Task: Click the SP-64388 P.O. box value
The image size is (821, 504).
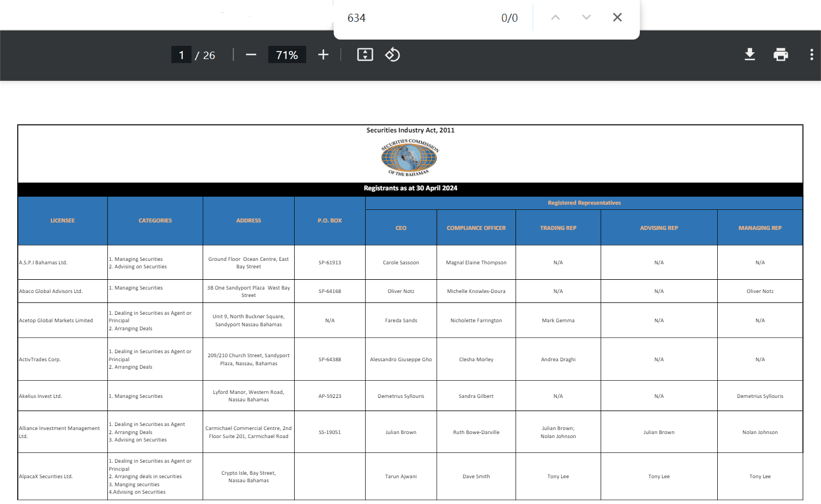Action: [330, 360]
